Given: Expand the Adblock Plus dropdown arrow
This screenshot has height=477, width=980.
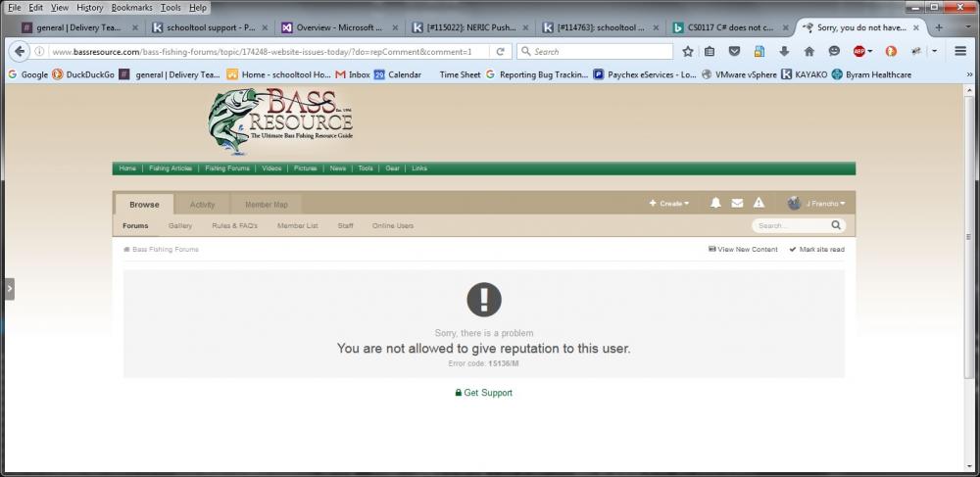Looking at the screenshot, I should tap(870, 52).
